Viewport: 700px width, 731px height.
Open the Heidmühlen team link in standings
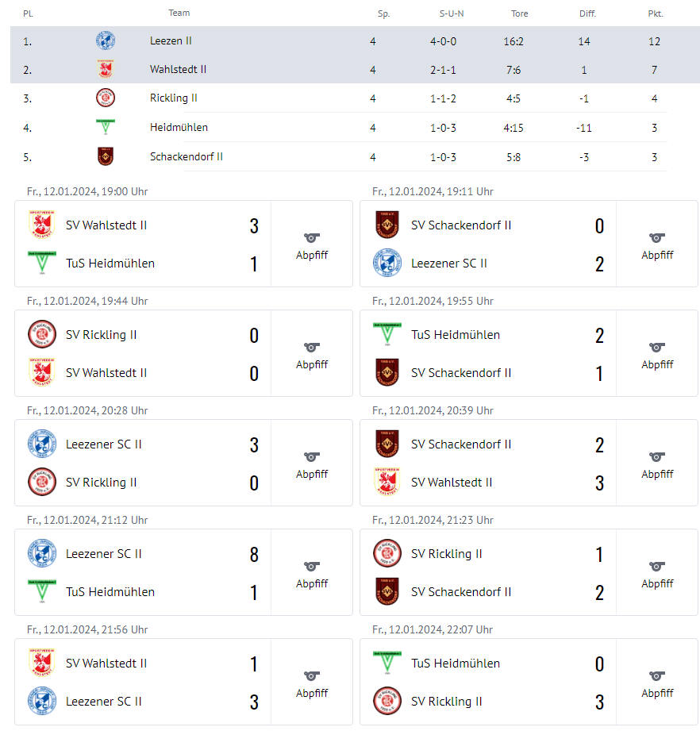pos(179,127)
